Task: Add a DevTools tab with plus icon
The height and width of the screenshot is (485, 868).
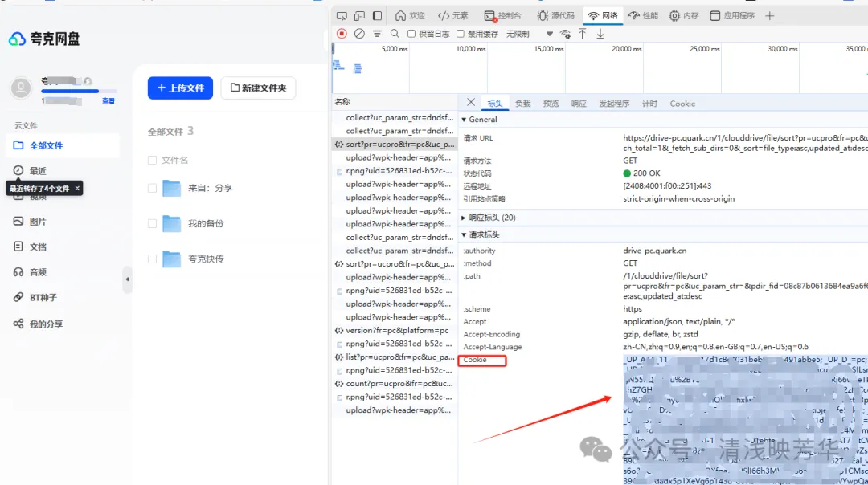Action: coord(769,16)
